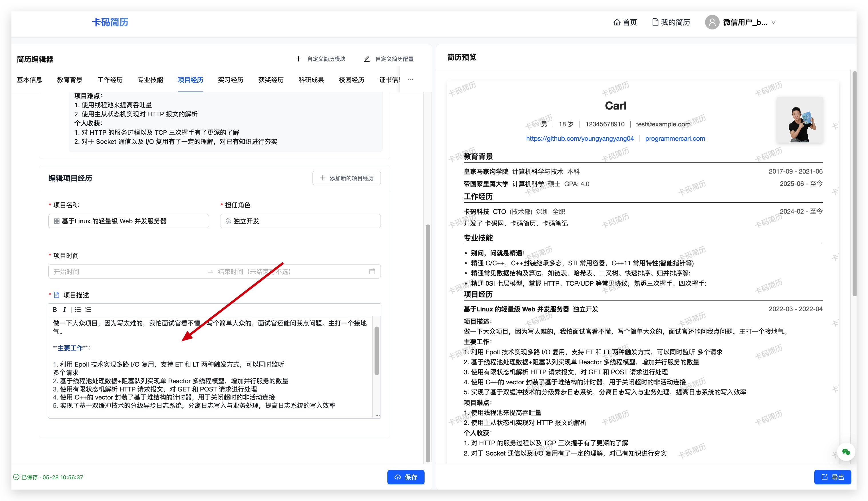Switch to the 专业技能 tab
The image size is (868, 501).
[x=150, y=80]
